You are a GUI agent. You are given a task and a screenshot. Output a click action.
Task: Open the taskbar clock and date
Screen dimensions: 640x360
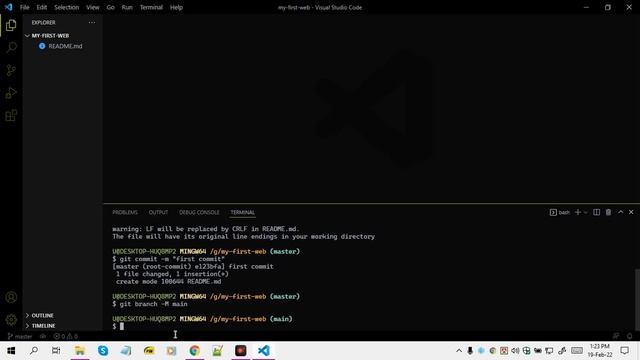[600, 351]
